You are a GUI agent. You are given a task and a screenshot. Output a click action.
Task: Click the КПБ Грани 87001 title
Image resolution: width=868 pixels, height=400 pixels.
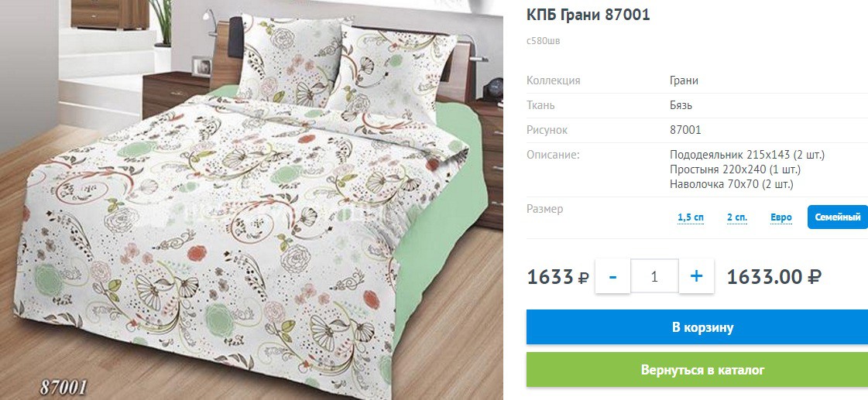[x=588, y=15]
